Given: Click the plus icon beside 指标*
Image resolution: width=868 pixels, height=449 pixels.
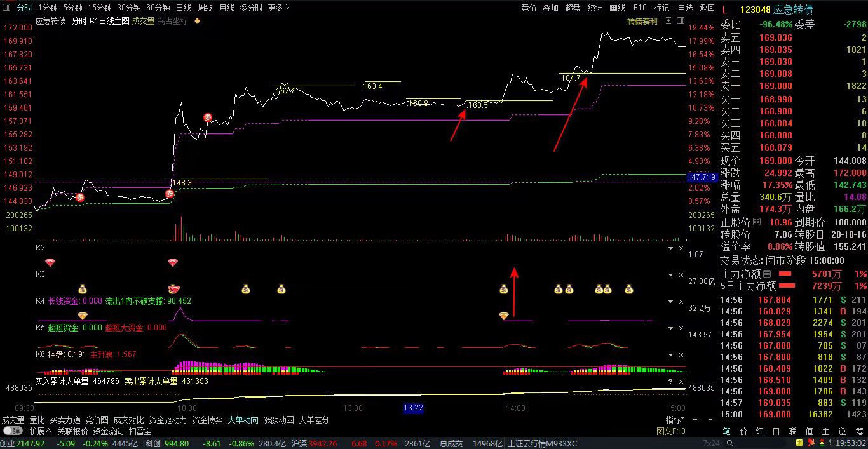Looking at the screenshot, I should [x=695, y=420].
